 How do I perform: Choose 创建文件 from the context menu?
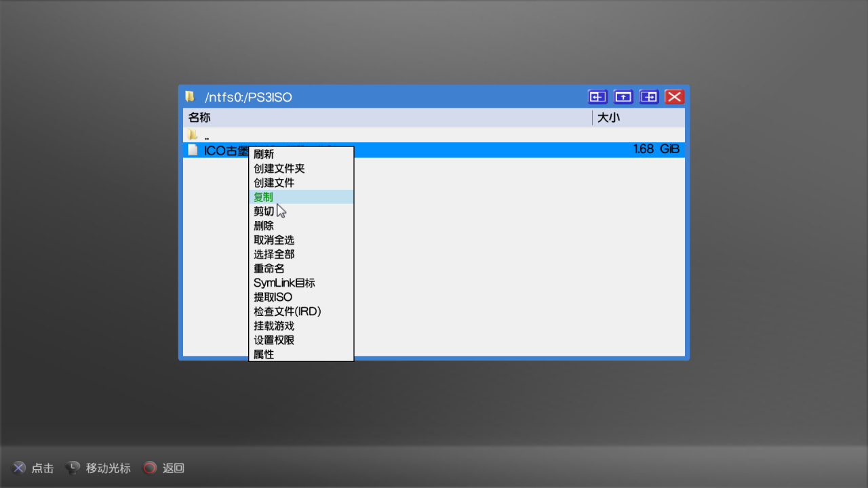point(301,183)
